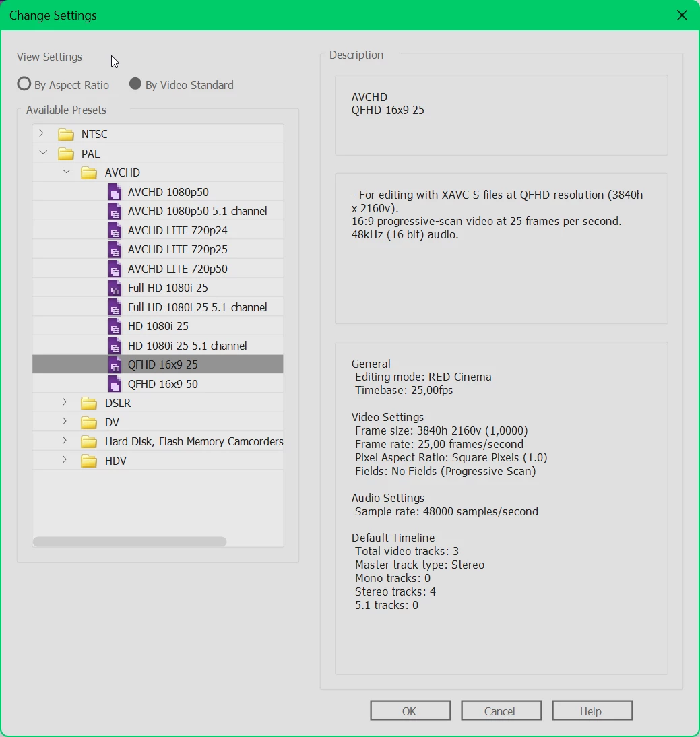The image size is (700, 737).
Task: Select HD 1080i 25 5.1 channel label
Action: (x=187, y=346)
